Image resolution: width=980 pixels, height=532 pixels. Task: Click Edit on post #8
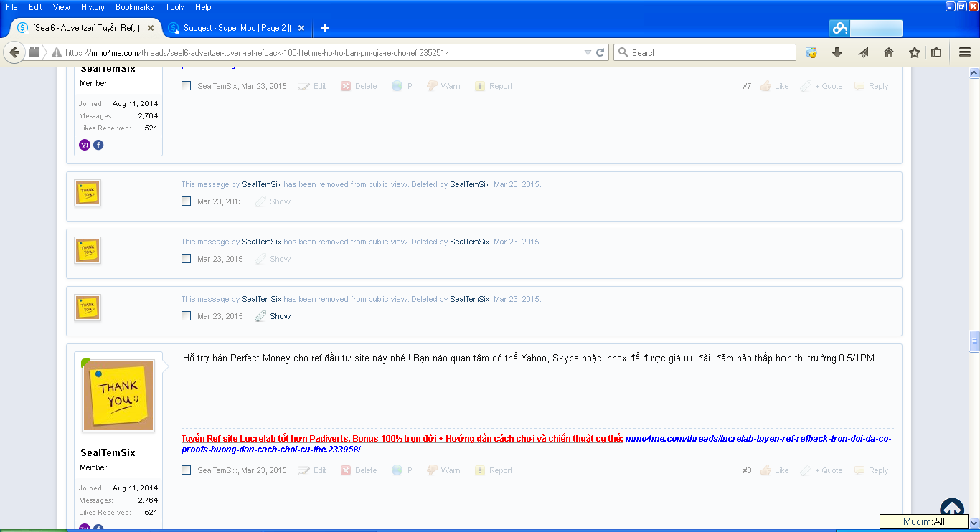tap(312, 470)
